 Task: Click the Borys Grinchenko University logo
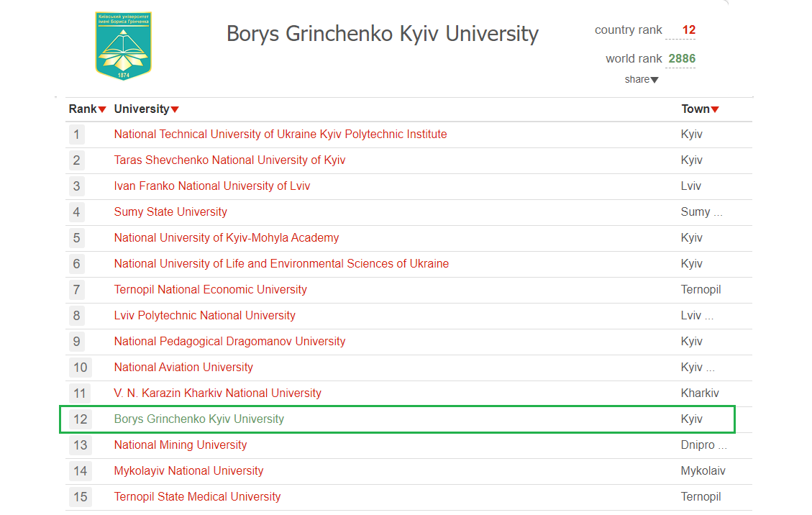pyautogui.click(x=124, y=45)
